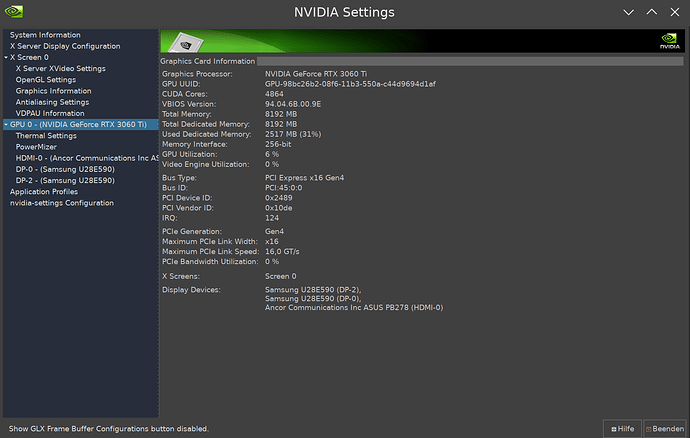Open Antialiasing Settings page

tap(52, 102)
